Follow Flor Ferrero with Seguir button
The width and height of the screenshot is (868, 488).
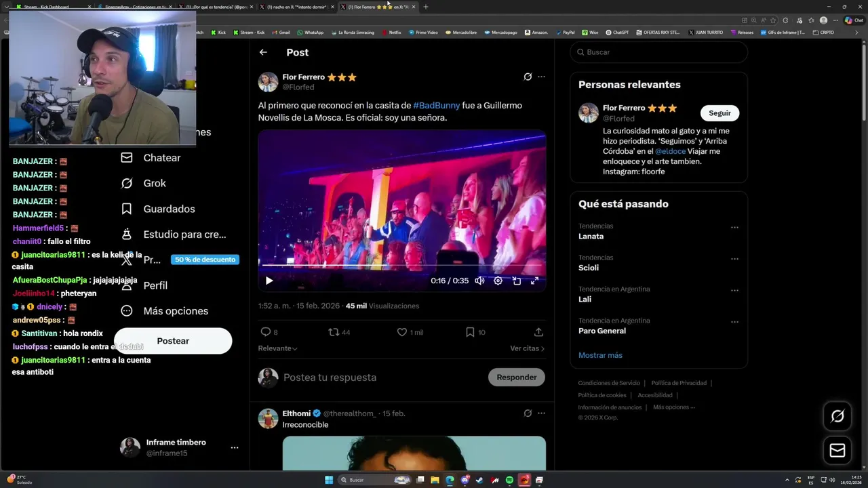coord(719,113)
